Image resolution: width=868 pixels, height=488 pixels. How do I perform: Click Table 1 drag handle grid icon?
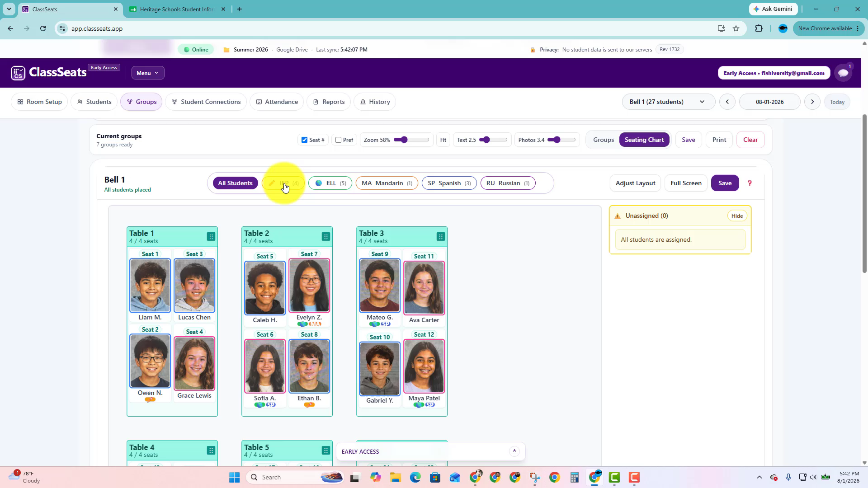[211, 236]
